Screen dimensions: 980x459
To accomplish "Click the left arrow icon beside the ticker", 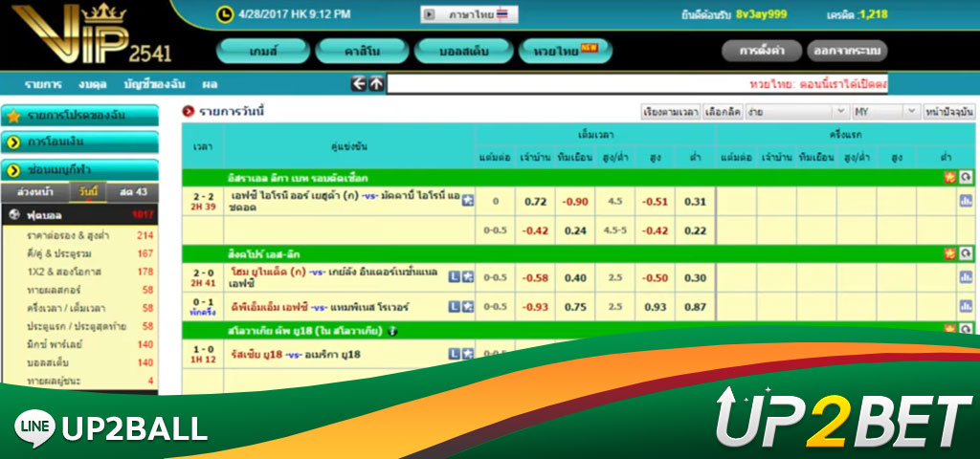I will [x=359, y=84].
